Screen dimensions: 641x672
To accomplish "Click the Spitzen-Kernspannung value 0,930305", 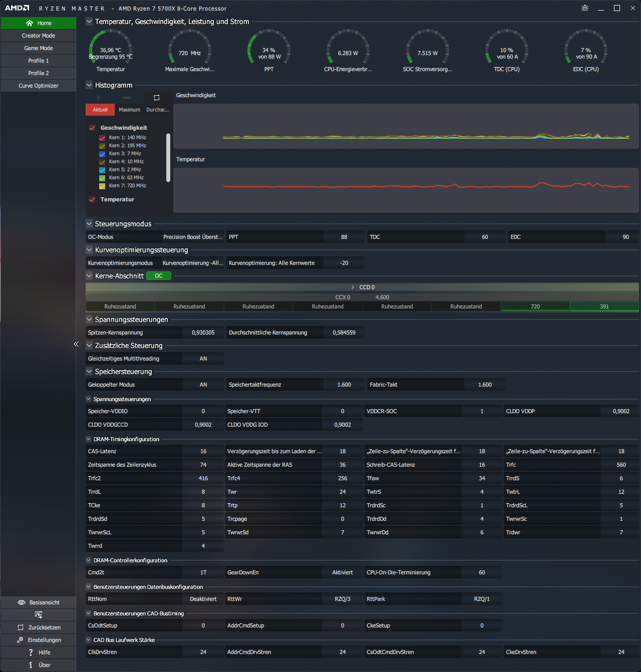I will coord(203,332).
